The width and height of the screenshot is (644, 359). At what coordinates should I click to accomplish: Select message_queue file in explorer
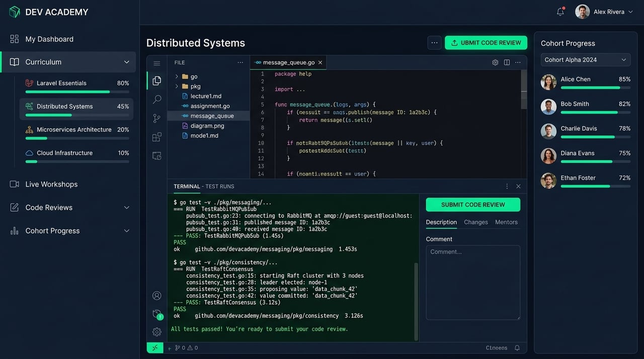click(208, 116)
